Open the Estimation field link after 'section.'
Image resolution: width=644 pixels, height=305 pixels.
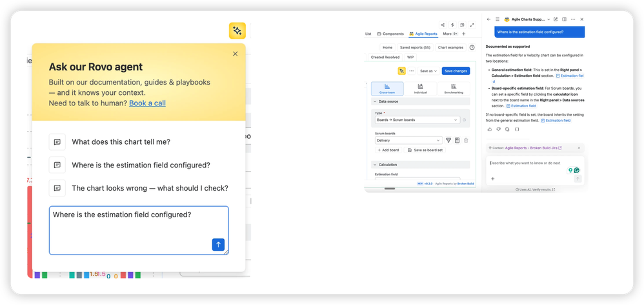pyautogui.click(x=521, y=105)
